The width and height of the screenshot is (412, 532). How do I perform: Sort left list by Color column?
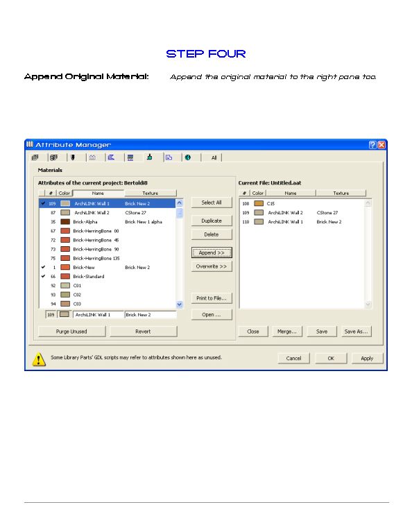[64, 193]
